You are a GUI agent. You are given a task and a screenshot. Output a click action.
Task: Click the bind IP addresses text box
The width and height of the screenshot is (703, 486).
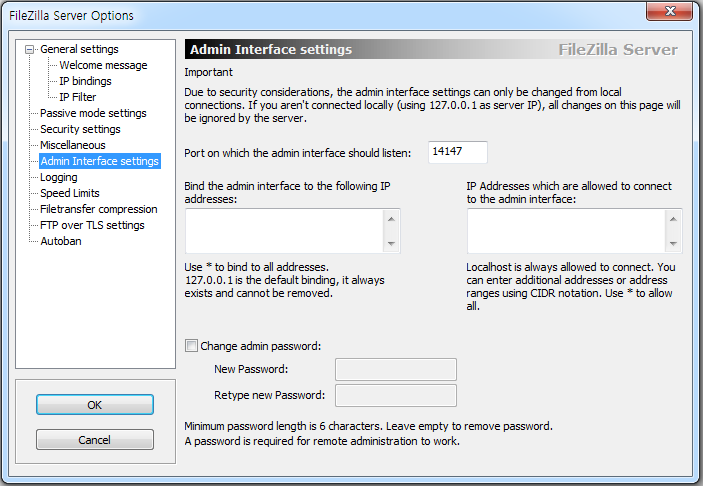(284, 231)
